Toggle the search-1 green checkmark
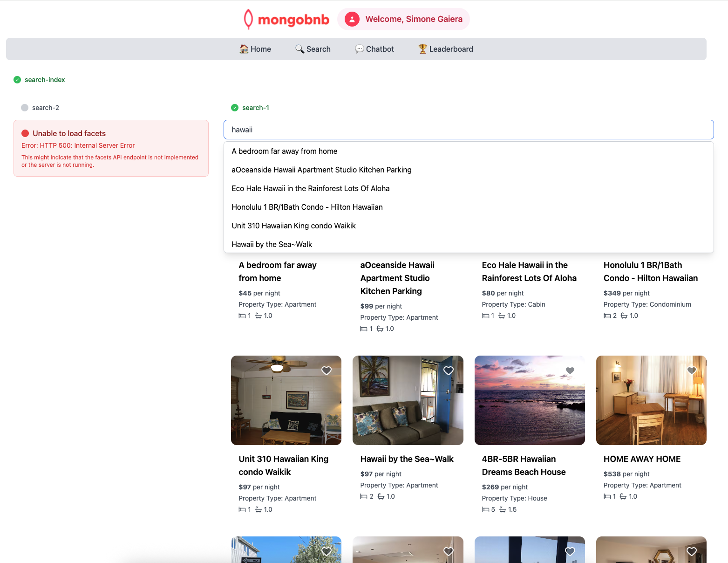 click(235, 108)
